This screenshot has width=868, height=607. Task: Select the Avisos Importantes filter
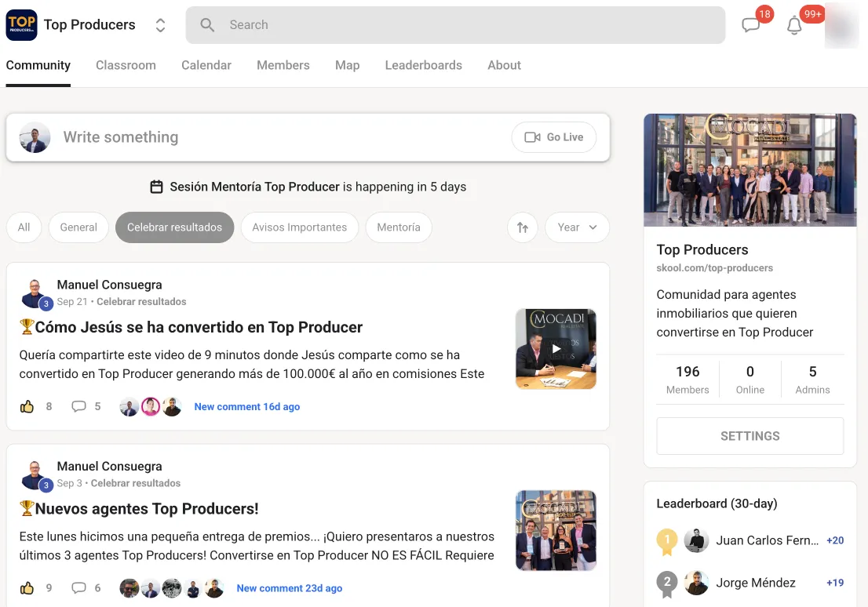click(x=300, y=227)
